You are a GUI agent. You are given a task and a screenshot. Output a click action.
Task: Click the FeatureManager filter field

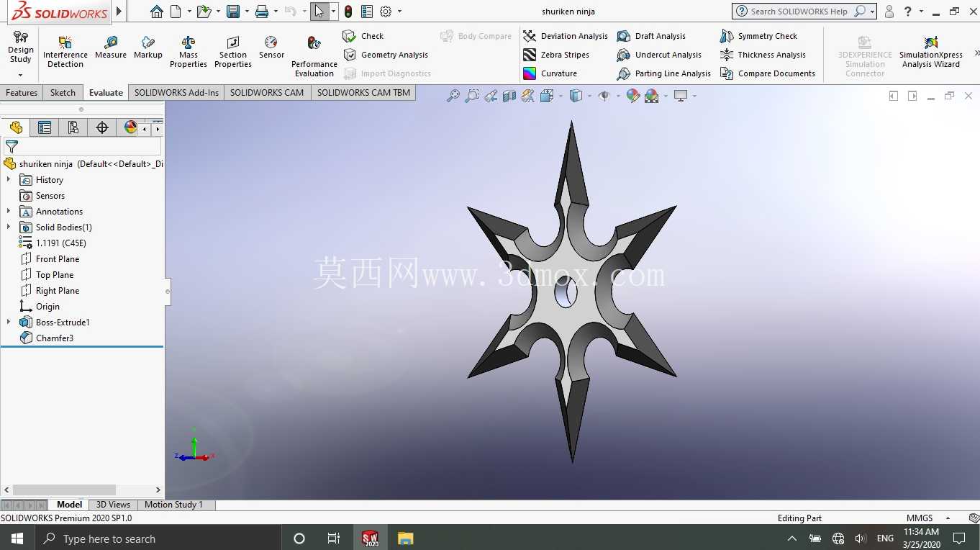pos(83,146)
